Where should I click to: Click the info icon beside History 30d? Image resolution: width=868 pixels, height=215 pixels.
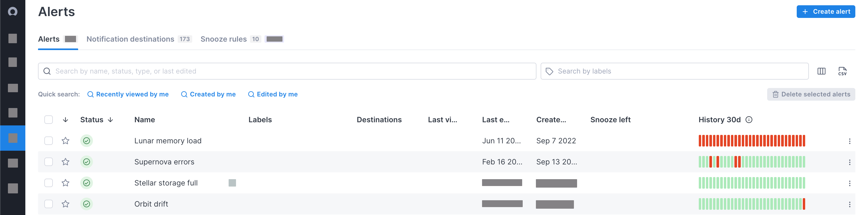tap(749, 119)
